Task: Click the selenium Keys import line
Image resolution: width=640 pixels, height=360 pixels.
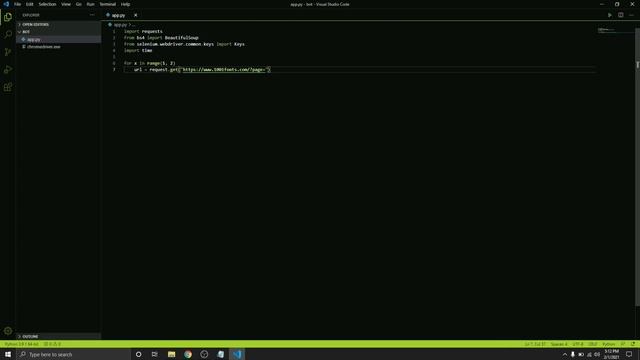Action: (184, 44)
